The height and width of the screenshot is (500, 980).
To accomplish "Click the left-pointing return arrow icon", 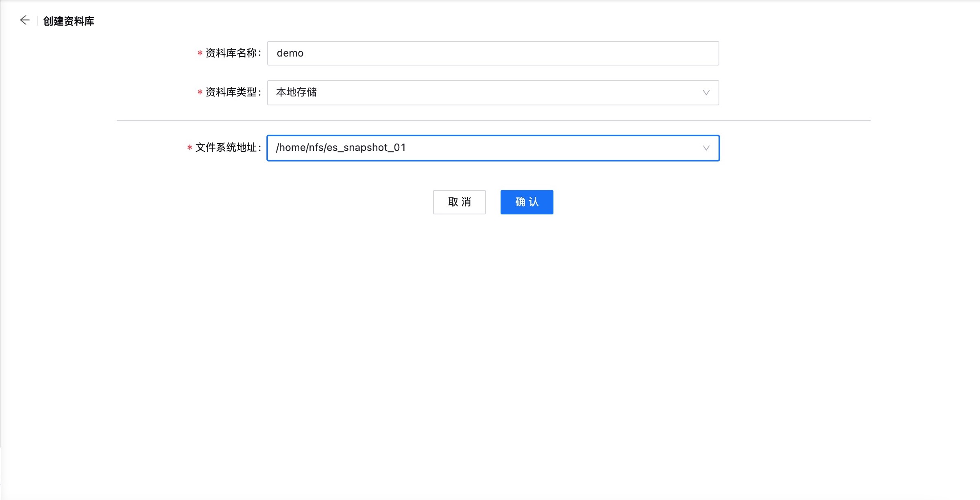I will [x=25, y=20].
